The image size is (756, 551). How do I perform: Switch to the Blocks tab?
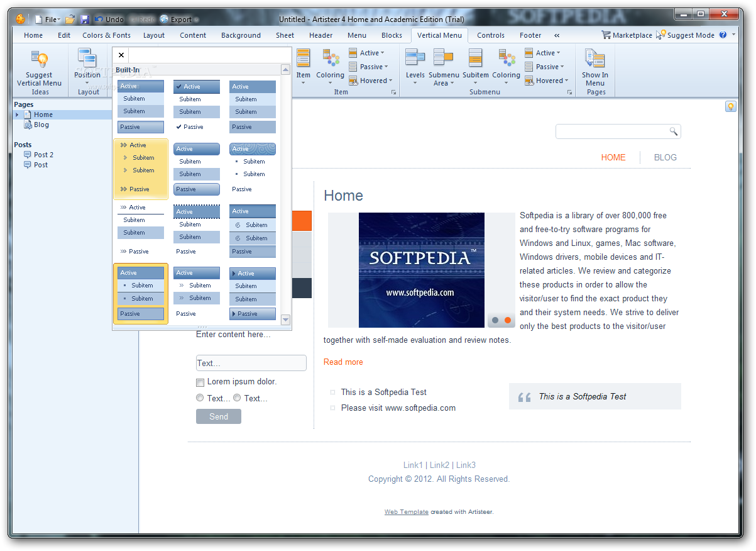pos(392,35)
